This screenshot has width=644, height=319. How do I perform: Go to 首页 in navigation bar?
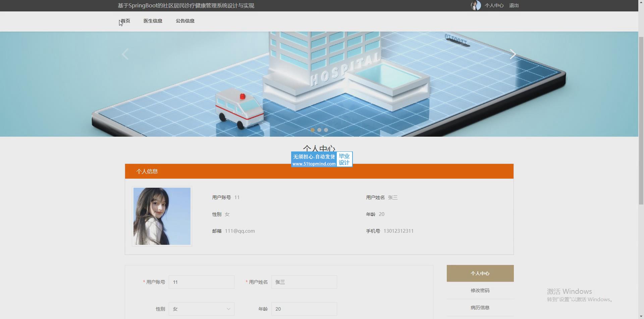(x=125, y=21)
